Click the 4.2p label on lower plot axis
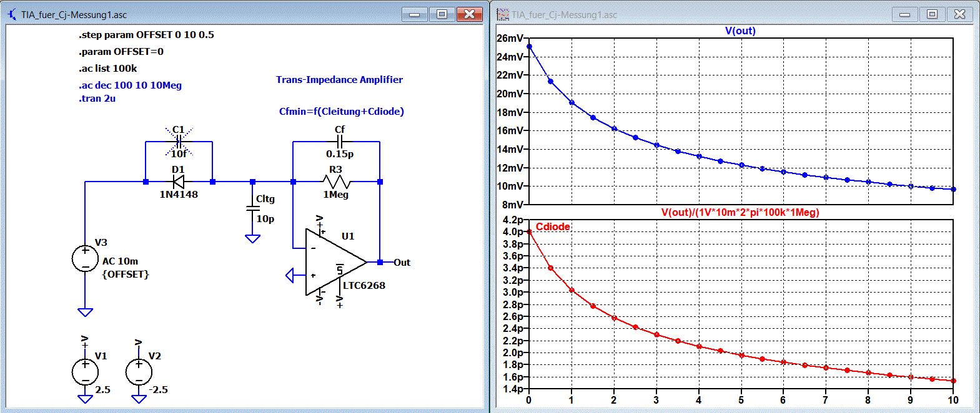The height and width of the screenshot is (413, 980). pyautogui.click(x=513, y=220)
